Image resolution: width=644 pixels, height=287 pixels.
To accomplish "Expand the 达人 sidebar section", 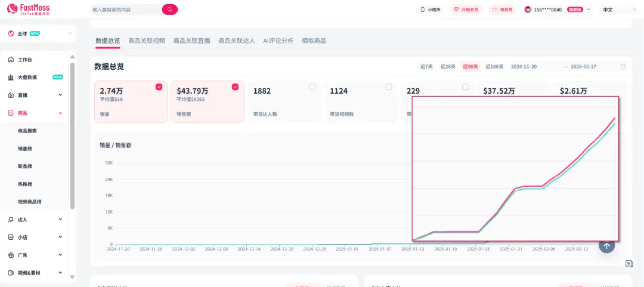I will click(60, 220).
